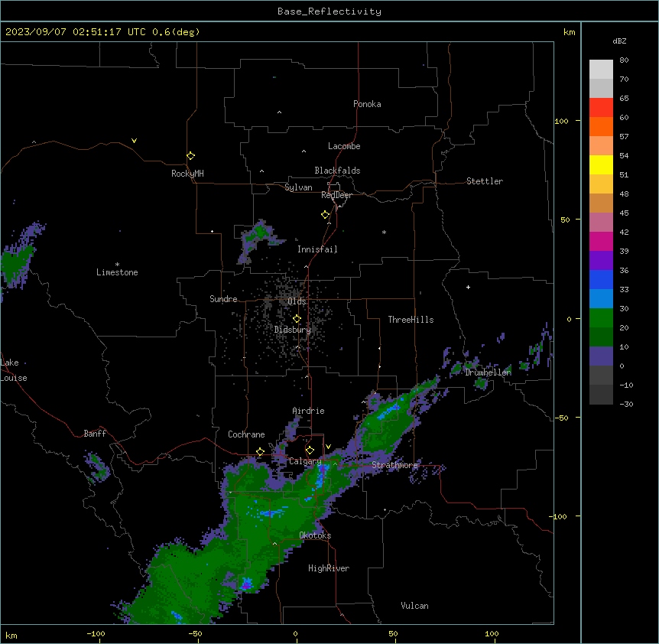Click the Ponoka city label
Viewport: 659px width, 644px height.
[x=367, y=104]
